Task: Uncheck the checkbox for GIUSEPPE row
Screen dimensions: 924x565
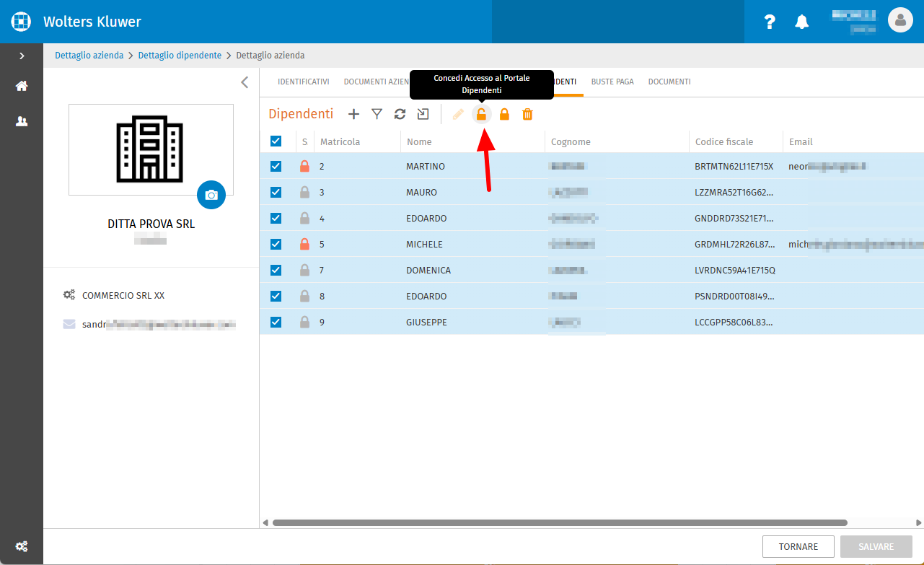Action: (x=276, y=322)
